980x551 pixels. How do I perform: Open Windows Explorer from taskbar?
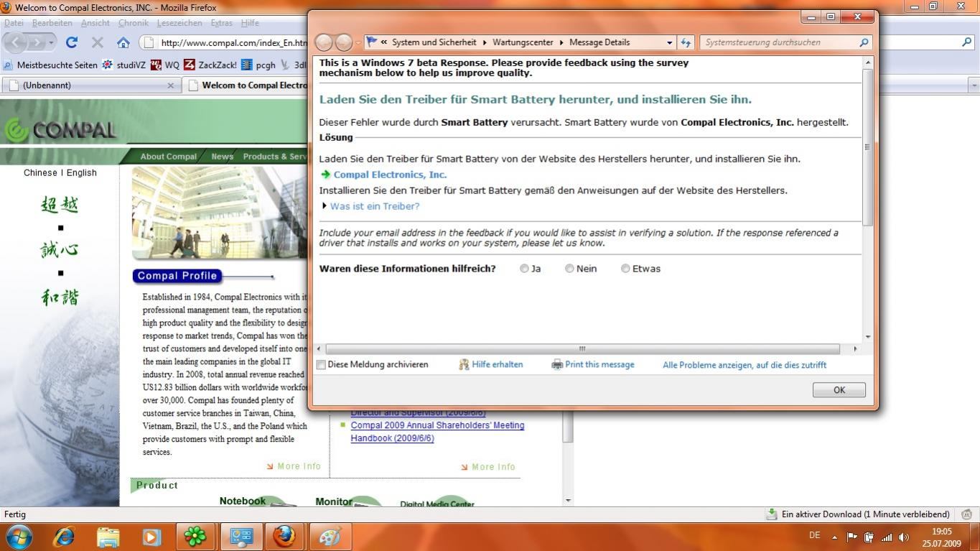(108, 537)
